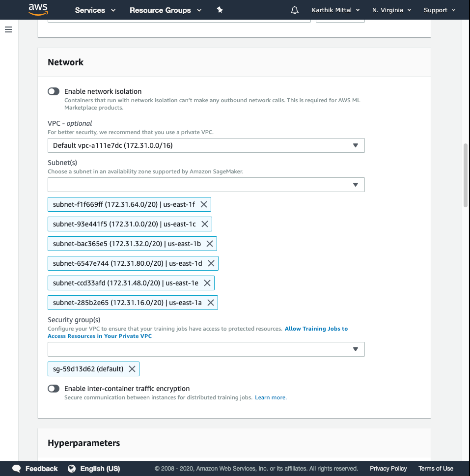
Task: Enable network isolation
Action: coord(53,91)
